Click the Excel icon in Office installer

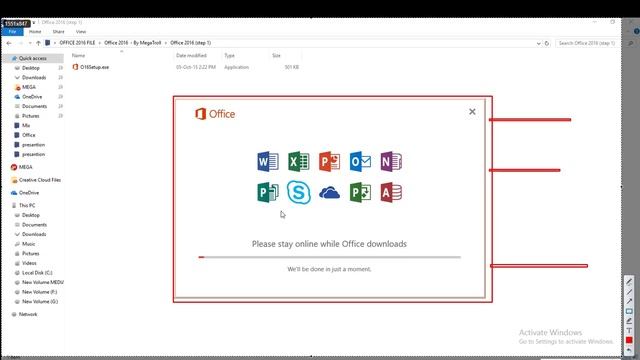coord(298,161)
